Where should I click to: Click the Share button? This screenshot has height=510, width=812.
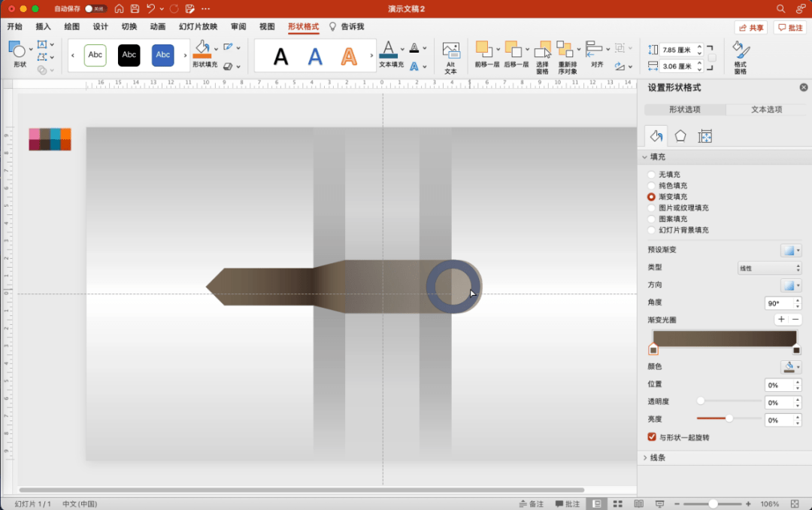[x=751, y=28]
